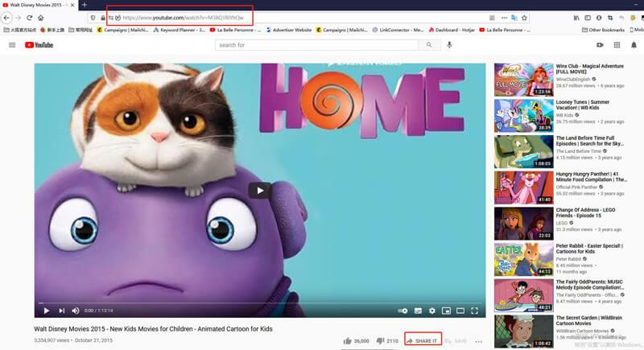Bookmark this page with star icon
Image resolution: width=644 pixels, height=350 pixels.
(x=524, y=18)
